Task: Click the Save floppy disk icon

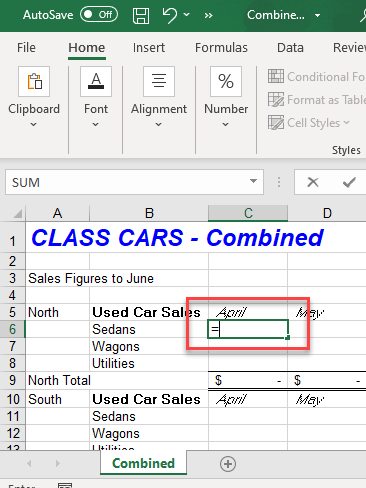Action: pyautogui.click(x=141, y=15)
